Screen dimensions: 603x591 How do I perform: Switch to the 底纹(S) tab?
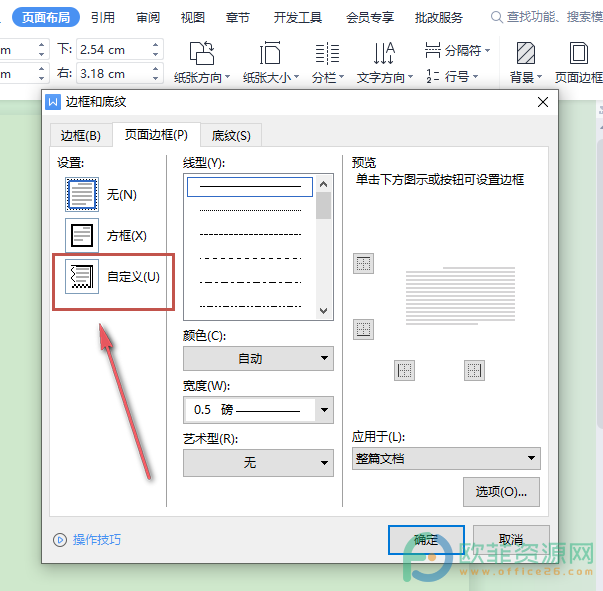231,135
